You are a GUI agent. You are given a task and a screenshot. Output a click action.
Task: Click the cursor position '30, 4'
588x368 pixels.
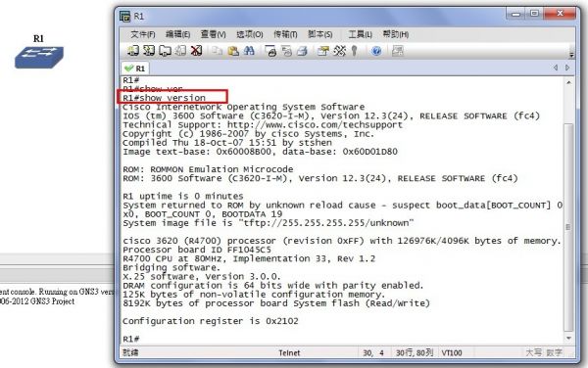[x=373, y=352]
